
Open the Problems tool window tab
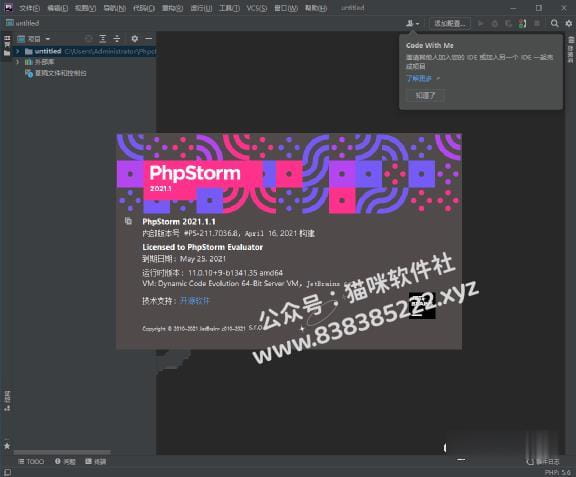(x=65, y=461)
